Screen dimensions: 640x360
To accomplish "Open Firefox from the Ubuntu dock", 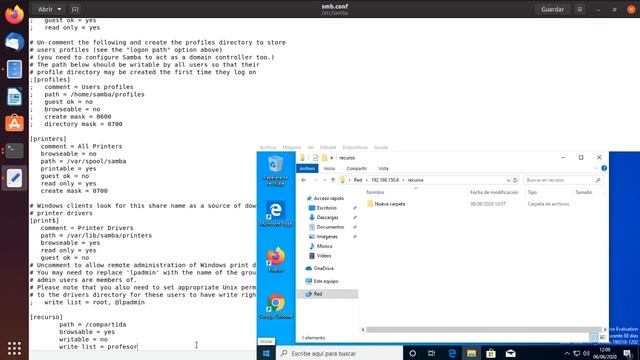I will (14, 15).
